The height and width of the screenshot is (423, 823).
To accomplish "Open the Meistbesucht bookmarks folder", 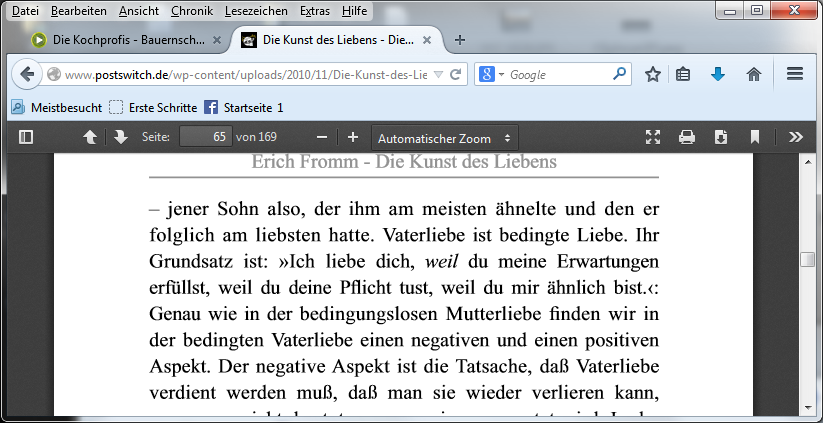I will (55, 107).
